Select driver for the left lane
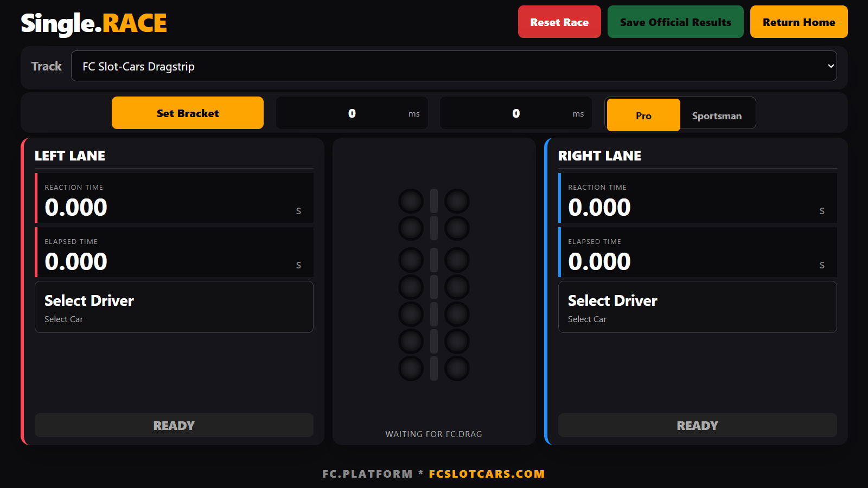 click(174, 307)
